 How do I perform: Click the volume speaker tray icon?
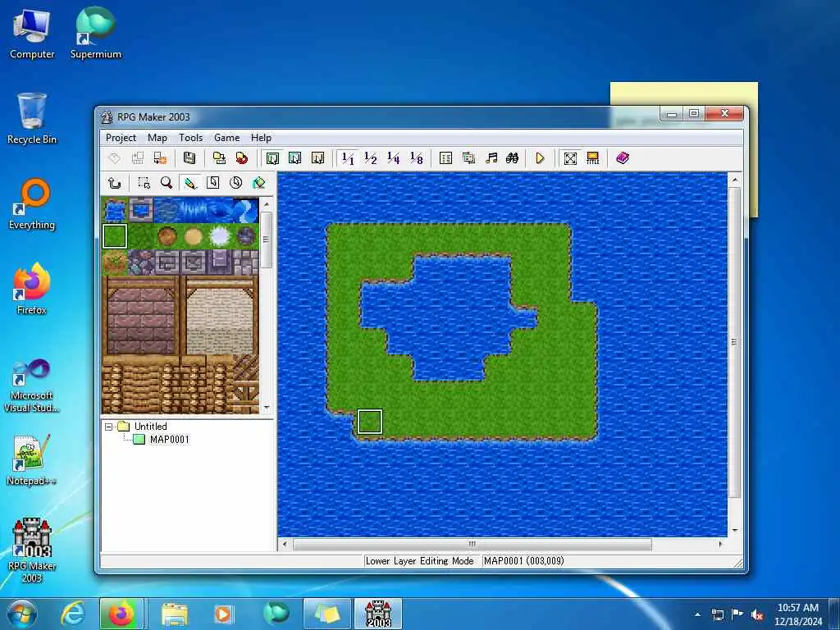coord(757,615)
